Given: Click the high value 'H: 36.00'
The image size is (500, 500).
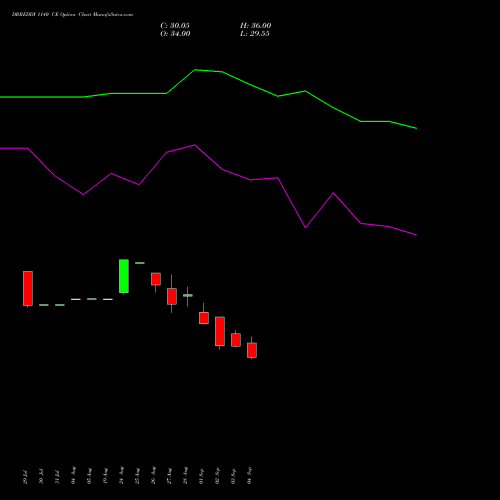Looking at the screenshot, I should click(256, 25).
